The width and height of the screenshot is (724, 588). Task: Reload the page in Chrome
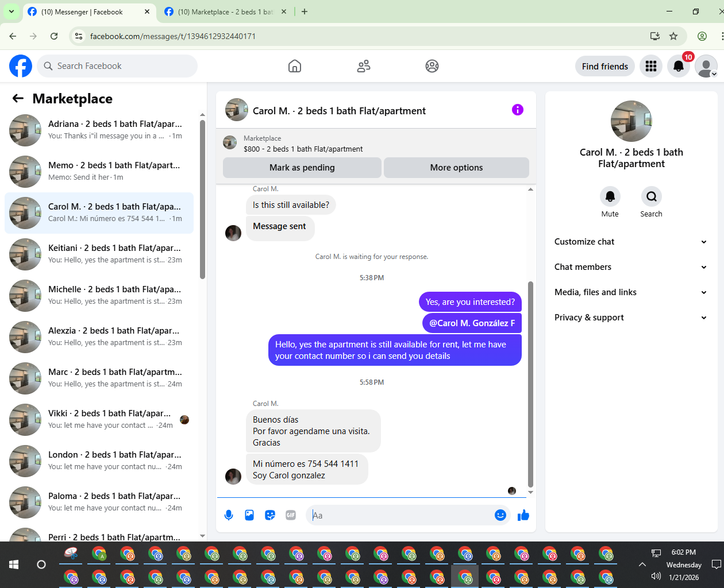pos(54,36)
